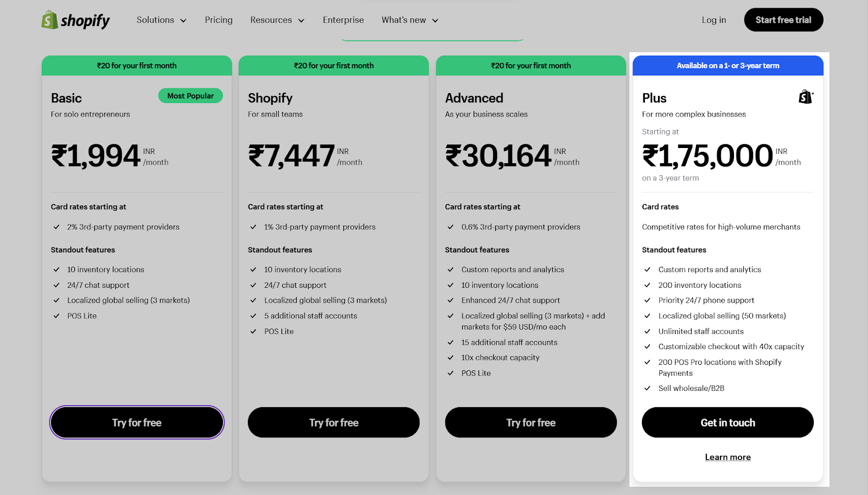Viewport: 868px width, 495px height.
Task: Try the Basic plan for free
Action: tap(137, 422)
